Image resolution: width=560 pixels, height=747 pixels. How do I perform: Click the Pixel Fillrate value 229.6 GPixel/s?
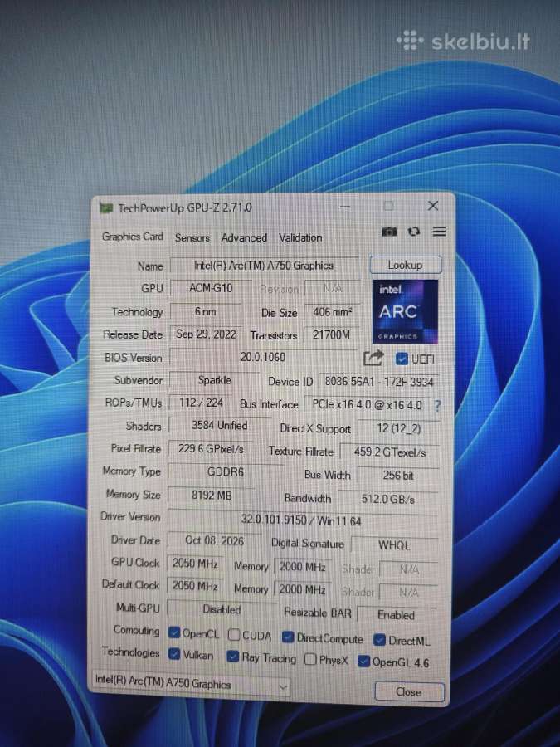pyautogui.click(x=211, y=448)
